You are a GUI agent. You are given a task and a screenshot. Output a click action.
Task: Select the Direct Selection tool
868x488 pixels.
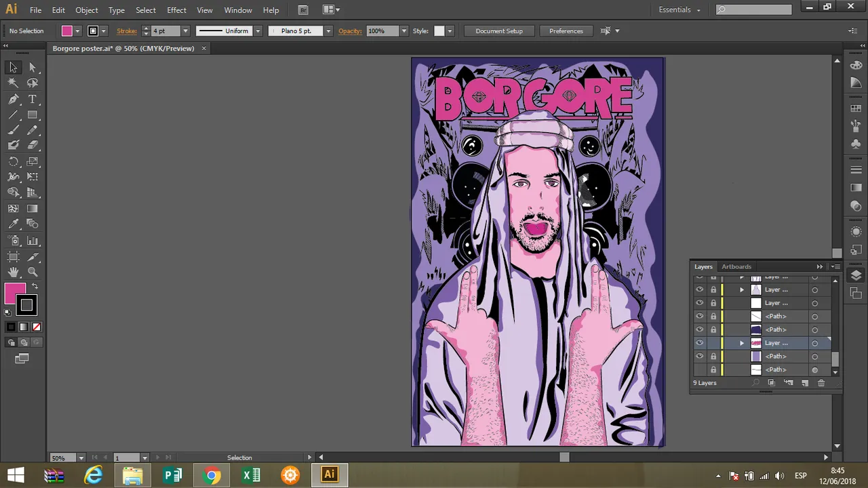[x=33, y=67]
